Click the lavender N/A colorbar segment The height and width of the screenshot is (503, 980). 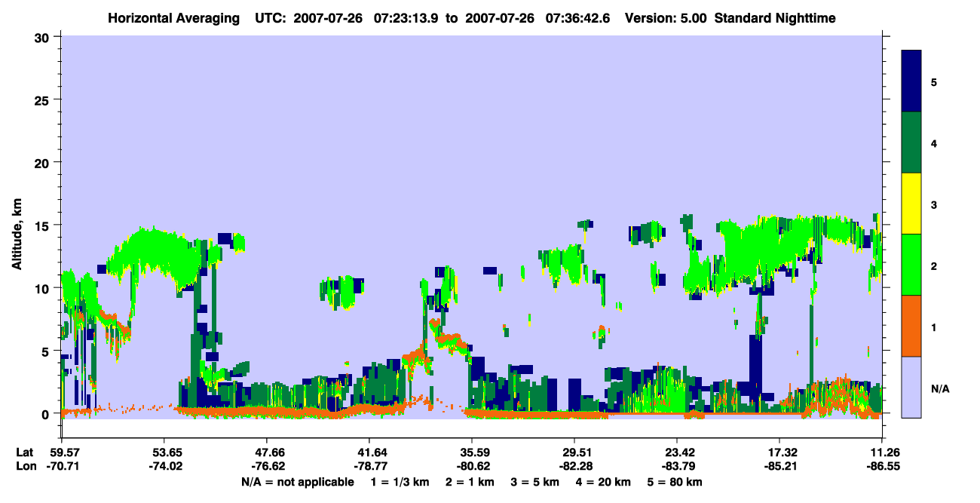(911, 387)
